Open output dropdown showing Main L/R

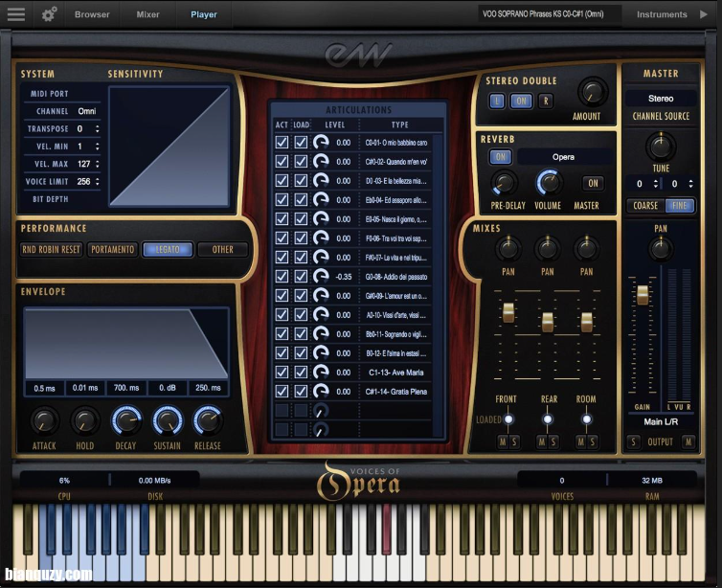[x=661, y=421]
